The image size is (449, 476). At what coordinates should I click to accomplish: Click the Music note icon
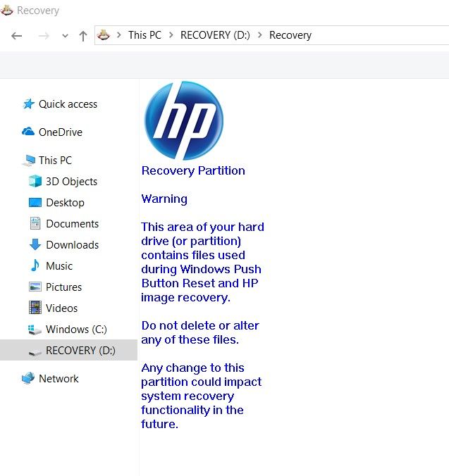(x=35, y=265)
